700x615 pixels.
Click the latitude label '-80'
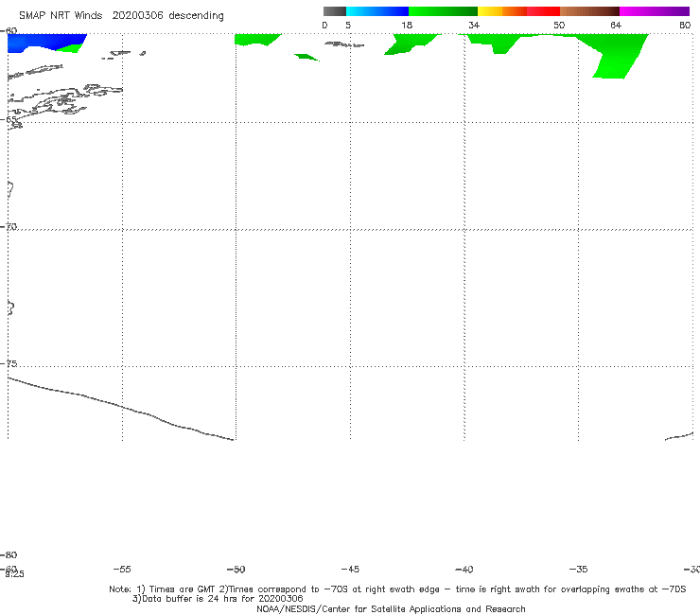[x=9, y=555]
